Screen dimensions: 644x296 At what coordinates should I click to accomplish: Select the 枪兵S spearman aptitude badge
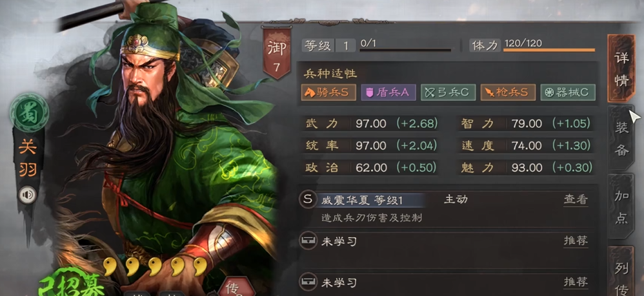(x=508, y=92)
